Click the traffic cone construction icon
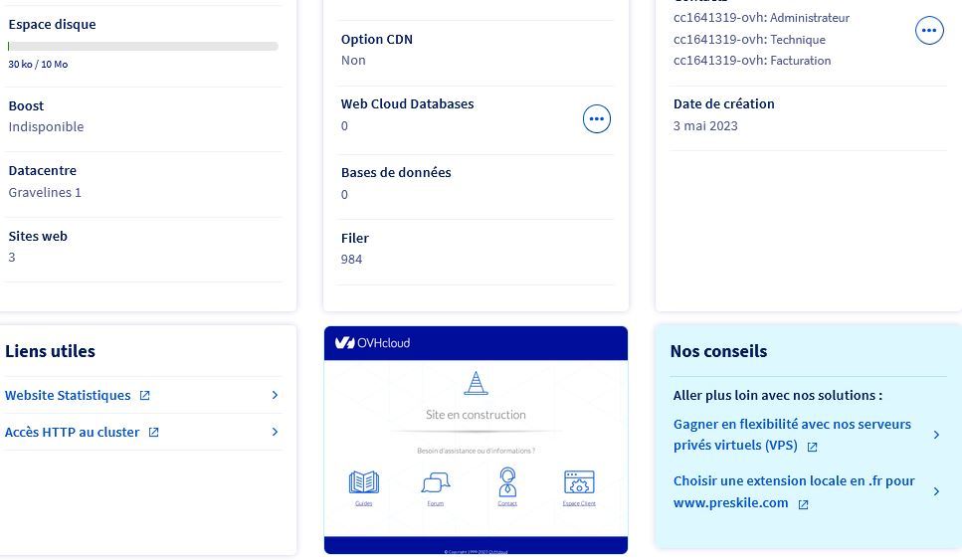 point(477,383)
